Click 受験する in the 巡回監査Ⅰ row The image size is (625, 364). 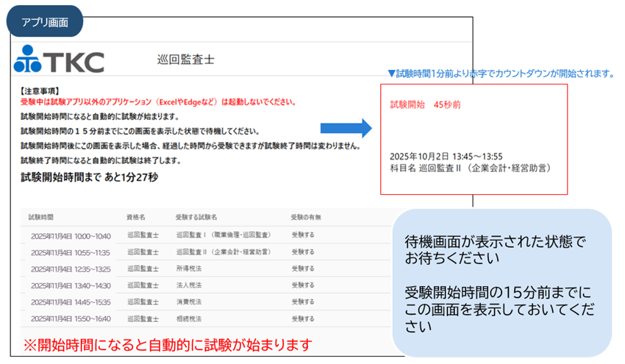click(x=303, y=235)
